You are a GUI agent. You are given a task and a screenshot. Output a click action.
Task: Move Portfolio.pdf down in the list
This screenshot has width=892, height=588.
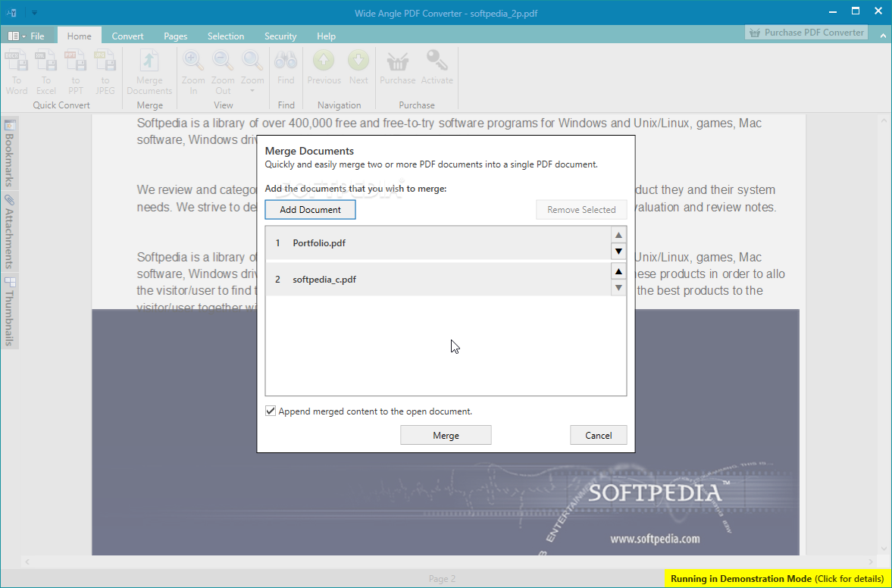pyautogui.click(x=619, y=251)
